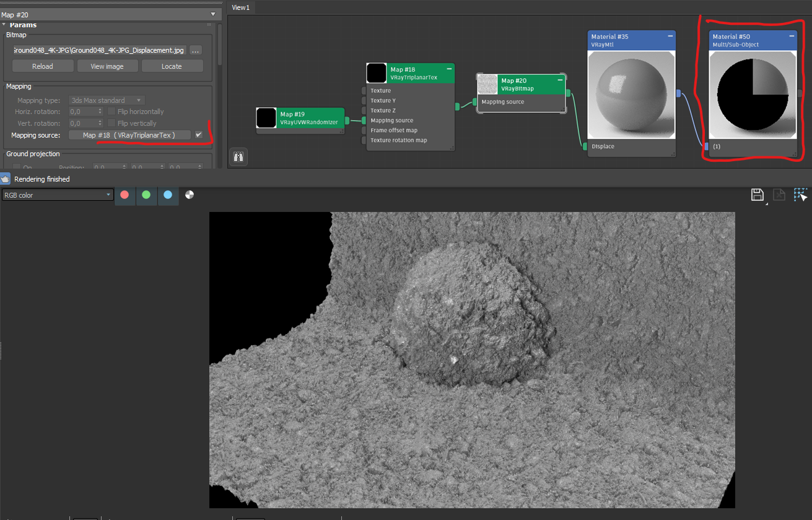
Task: Click the Texture input socket on Map #18
Action: [365, 90]
